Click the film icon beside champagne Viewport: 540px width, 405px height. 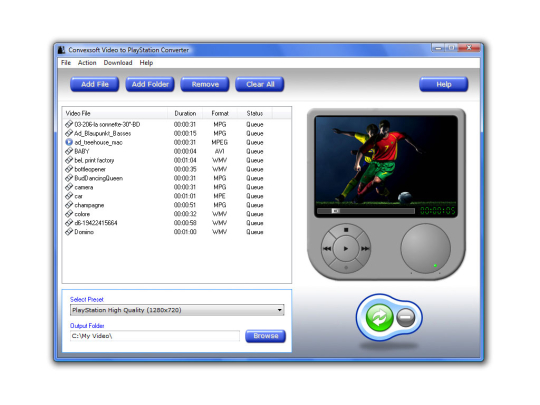(69, 205)
